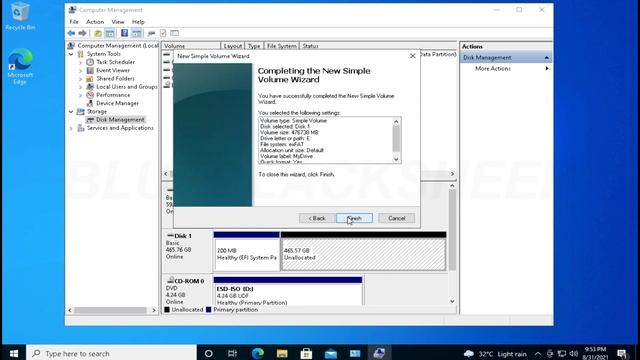
Task: Click the rightmost view layout toolbar icon
Action: click(175, 33)
